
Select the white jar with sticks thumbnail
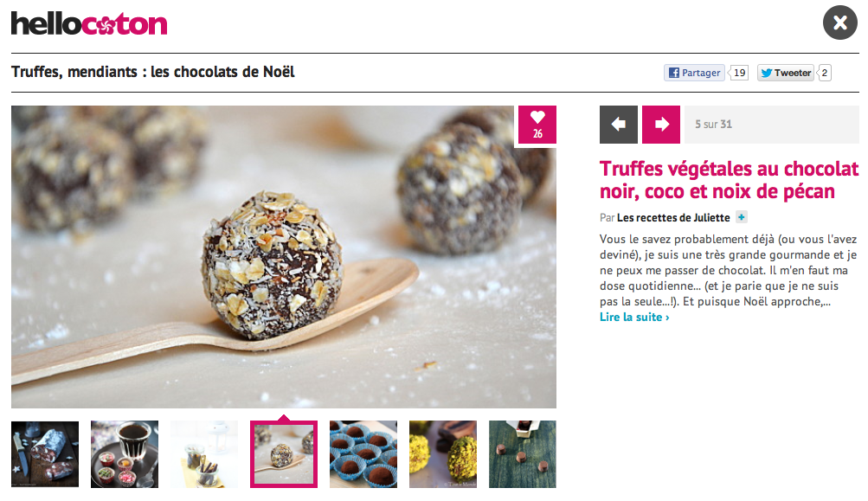204,454
